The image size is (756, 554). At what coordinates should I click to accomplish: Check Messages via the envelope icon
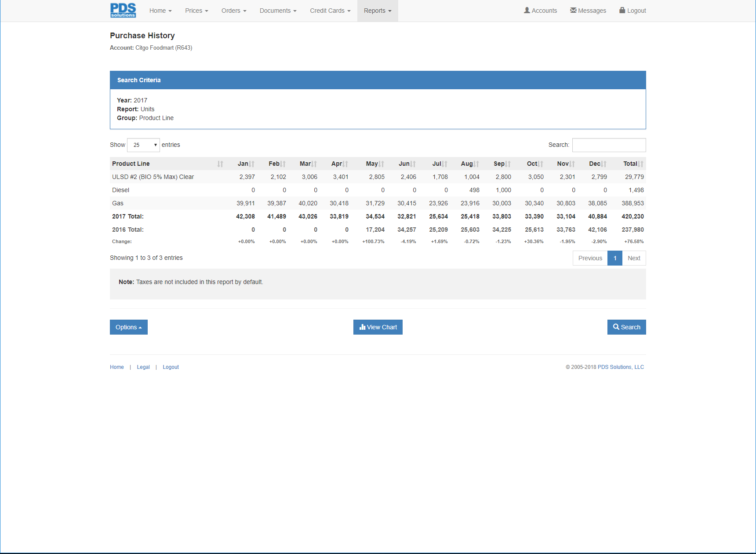573,10
